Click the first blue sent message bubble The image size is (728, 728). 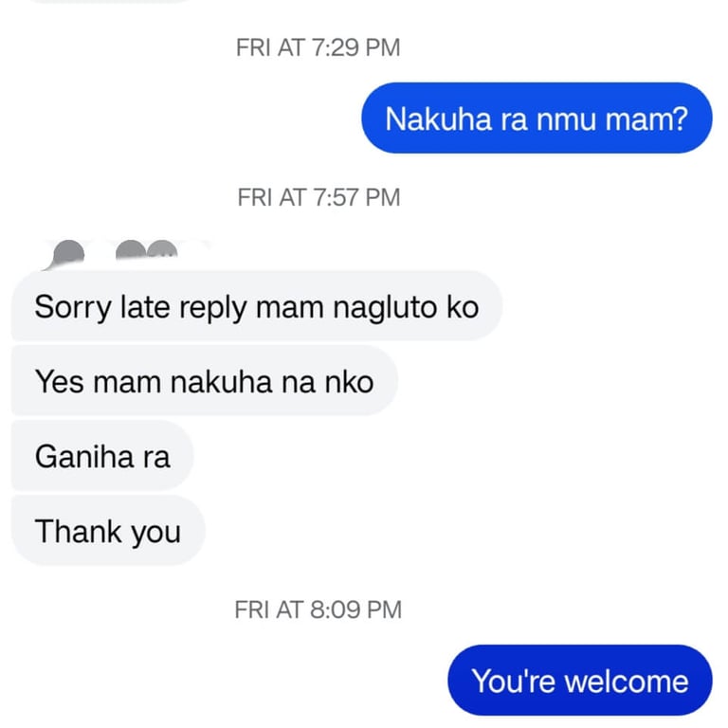[x=536, y=118]
